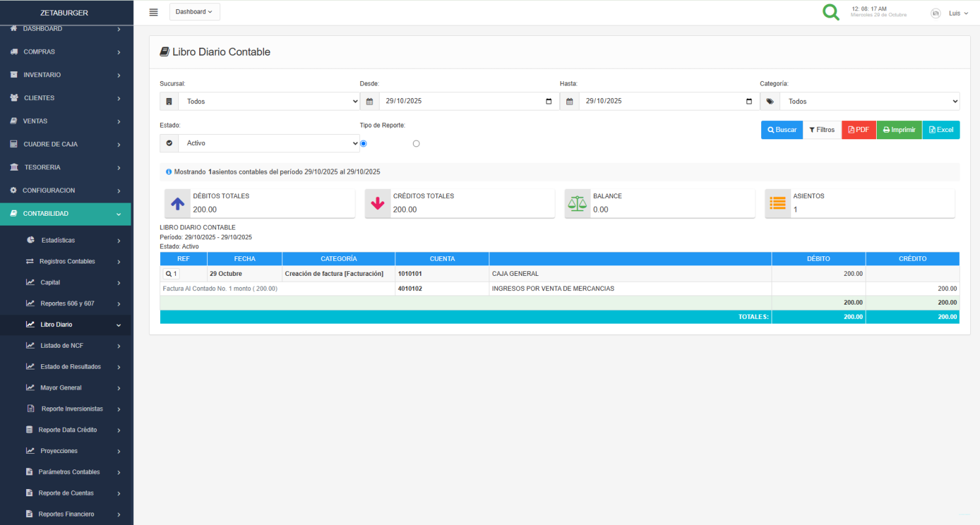Click the hamburger menu icon in top bar
980x525 pixels.
[154, 12]
